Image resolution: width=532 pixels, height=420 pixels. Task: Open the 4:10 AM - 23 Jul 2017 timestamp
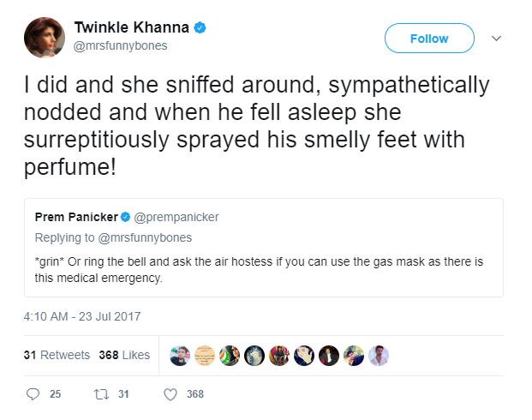click(x=83, y=316)
